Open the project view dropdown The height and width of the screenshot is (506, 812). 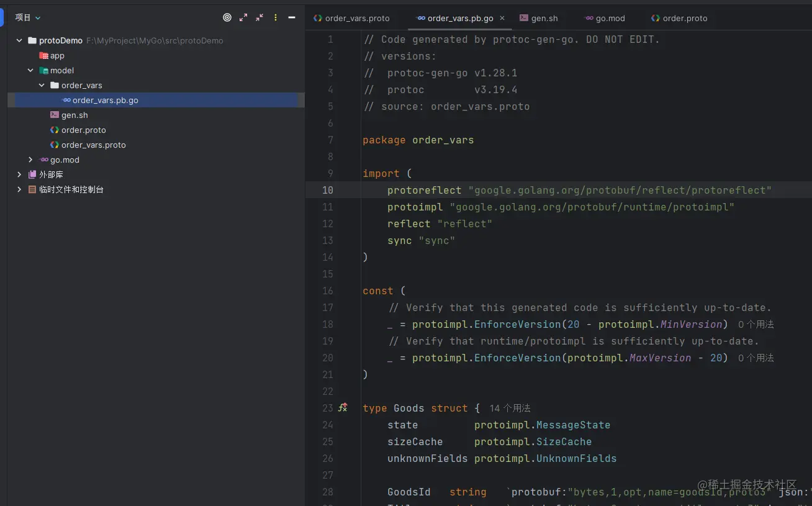point(28,18)
